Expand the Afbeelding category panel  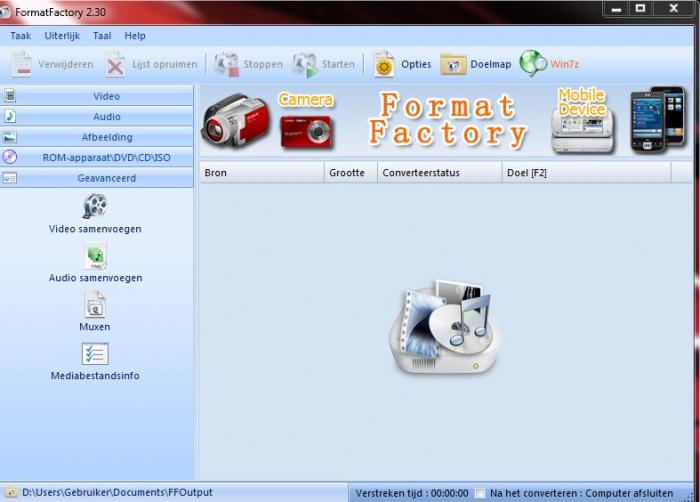click(x=97, y=137)
